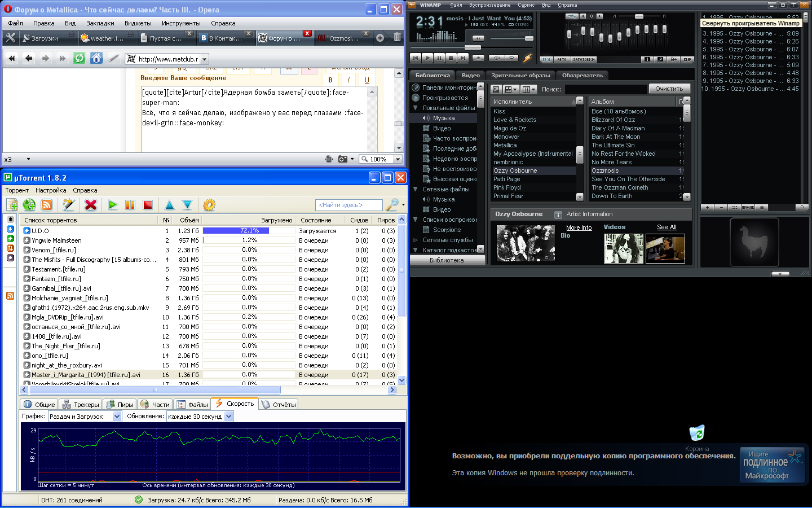Image resolution: width=812 pixels, height=508 pixels.
Task: Switch to the Пиры tab
Action: [120, 404]
